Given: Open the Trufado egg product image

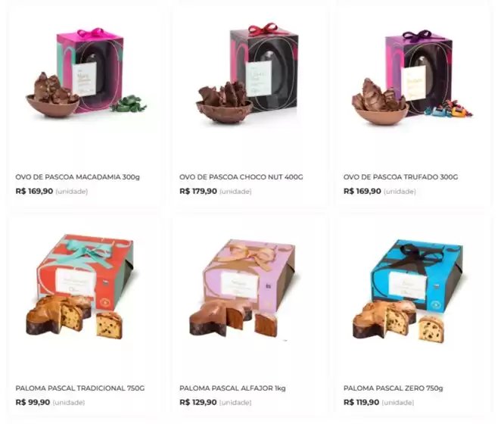Looking at the screenshot, I should click(x=412, y=77).
